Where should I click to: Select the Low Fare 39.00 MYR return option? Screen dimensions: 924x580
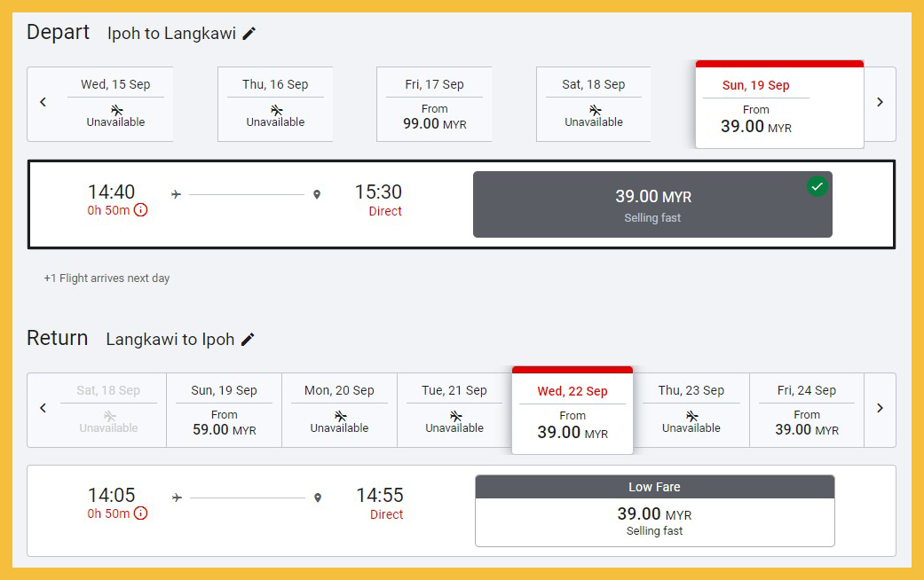point(654,512)
